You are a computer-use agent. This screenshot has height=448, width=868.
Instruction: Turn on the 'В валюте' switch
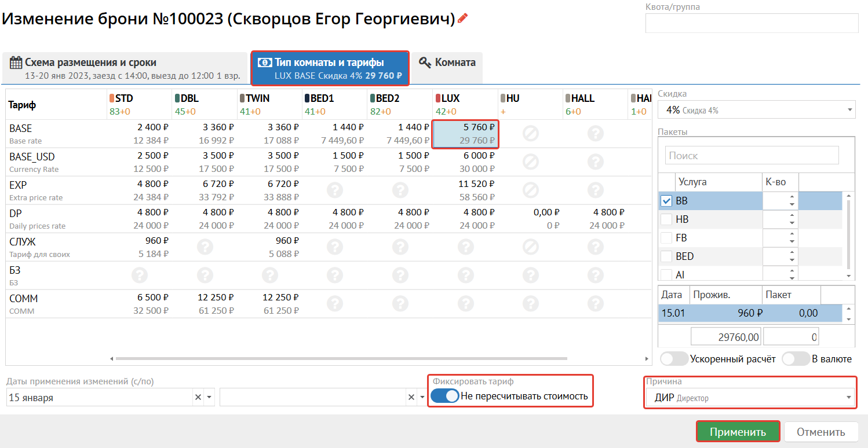click(796, 359)
